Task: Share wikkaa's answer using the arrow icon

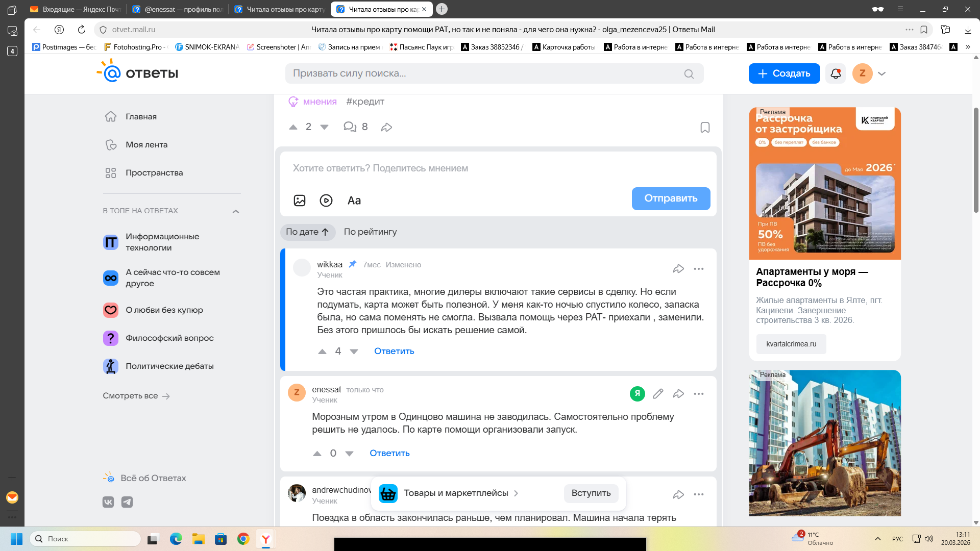Action: pyautogui.click(x=678, y=269)
